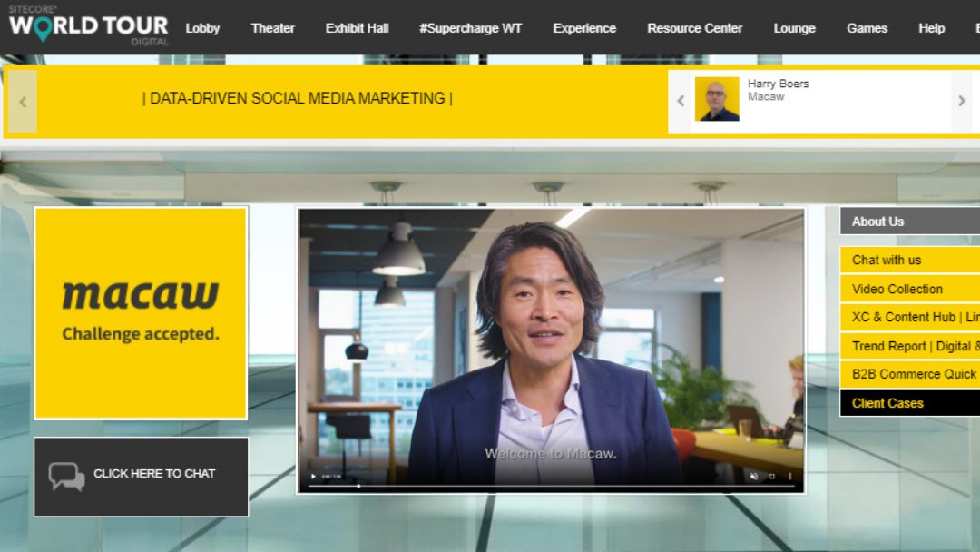Viewport: 980px width, 552px height.
Task: Open video fullscreen mode
Action: coord(772,477)
